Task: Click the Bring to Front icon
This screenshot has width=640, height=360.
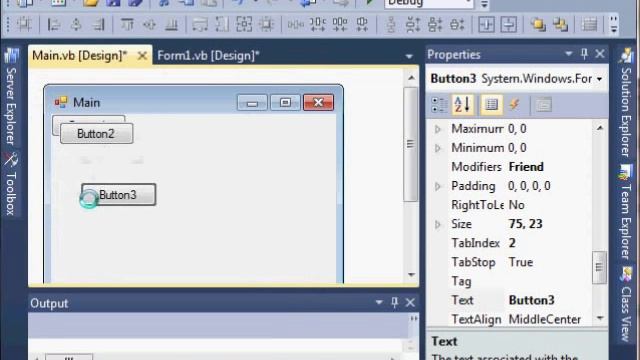Action: [538, 25]
